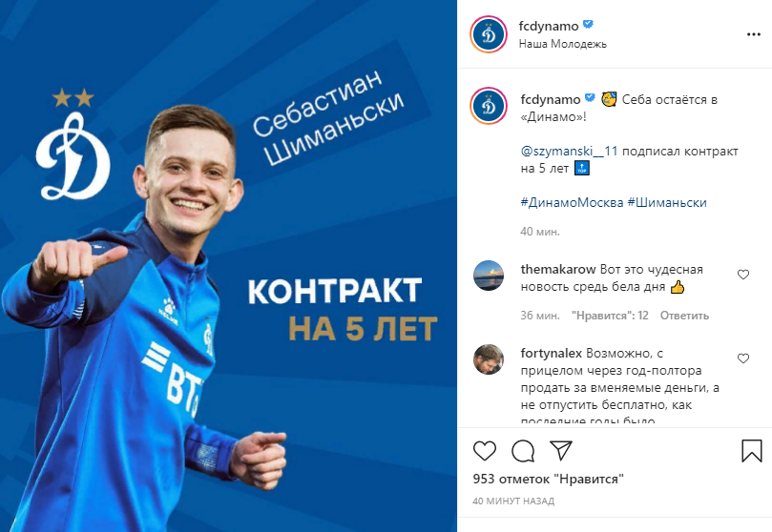Screen dimensions: 772x532
Task: Open the @szymanski__11 mention link
Action: pyautogui.click(x=569, y=151)
